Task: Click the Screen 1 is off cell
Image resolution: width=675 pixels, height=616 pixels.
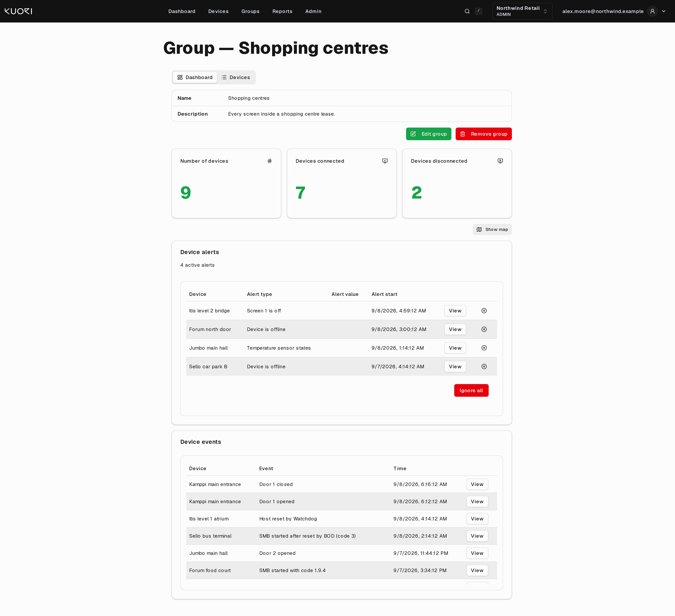Action: pyautogui.click(x=264, y=311)
